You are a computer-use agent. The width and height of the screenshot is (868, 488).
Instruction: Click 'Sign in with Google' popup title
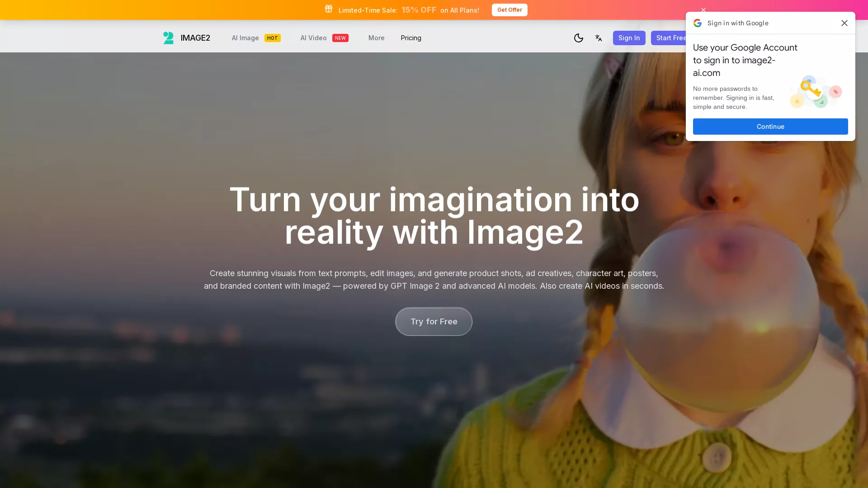click(x=738, y=23)
